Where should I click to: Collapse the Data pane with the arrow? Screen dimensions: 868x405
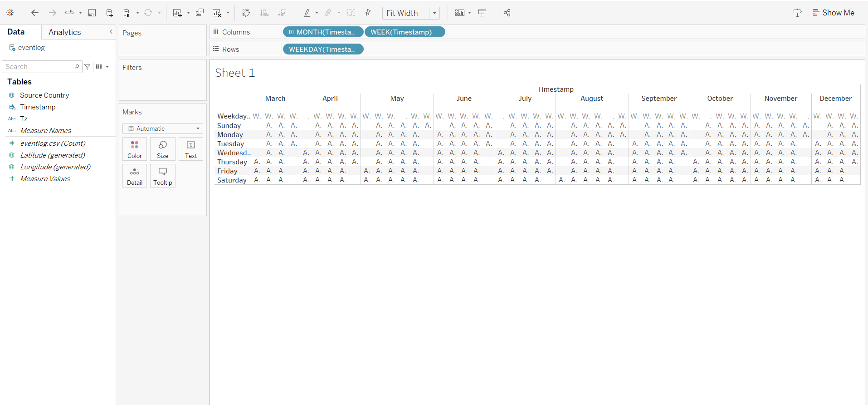click(x=111, y=32)
